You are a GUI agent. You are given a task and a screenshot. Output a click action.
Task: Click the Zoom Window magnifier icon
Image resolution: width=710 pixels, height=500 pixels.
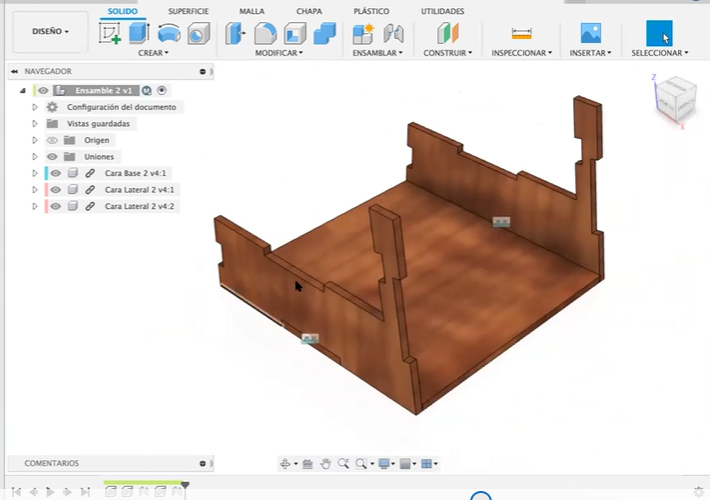pos(361,463)
